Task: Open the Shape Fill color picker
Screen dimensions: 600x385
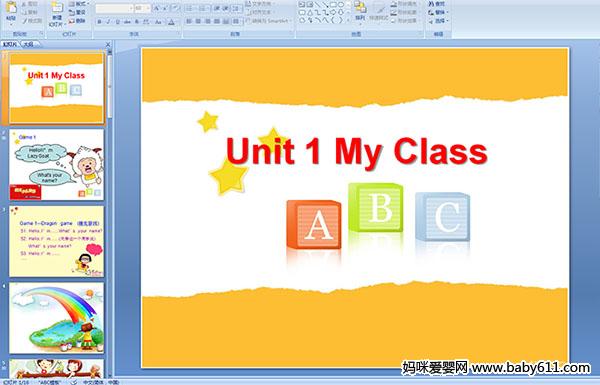Action: point(404,4)
